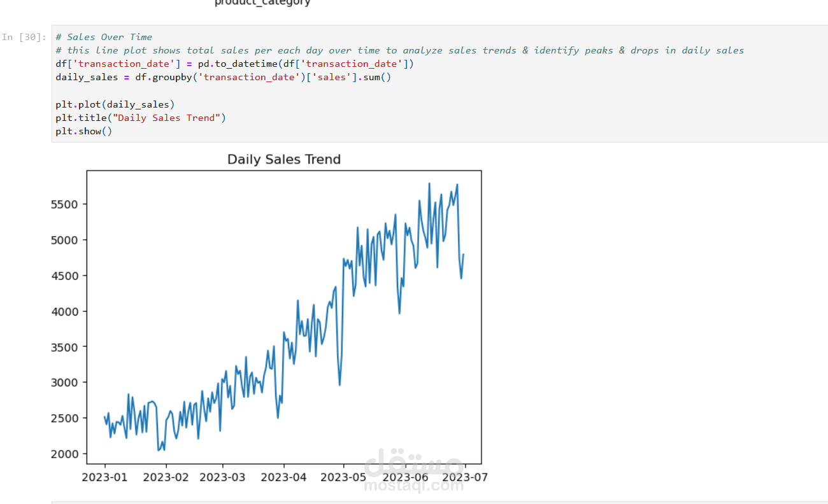Click below the plot to select next cell
This screenshot has height=504, width=828.
pos(414,502)
